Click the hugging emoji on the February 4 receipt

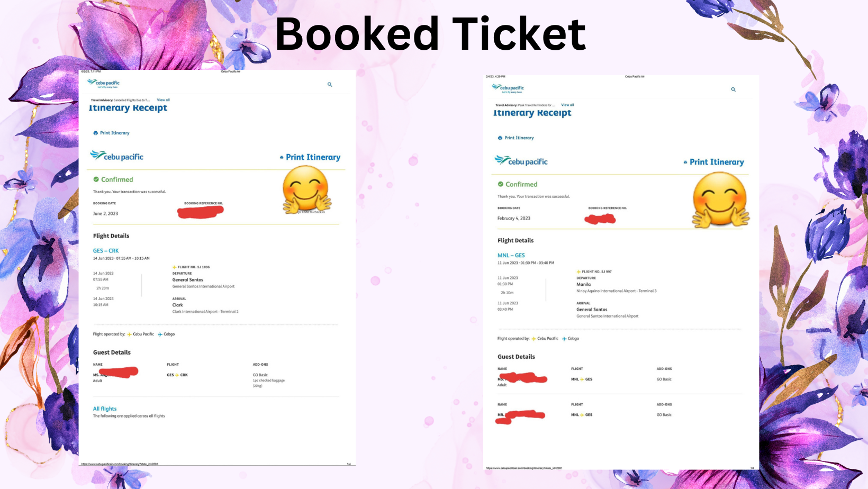point(720,200)
